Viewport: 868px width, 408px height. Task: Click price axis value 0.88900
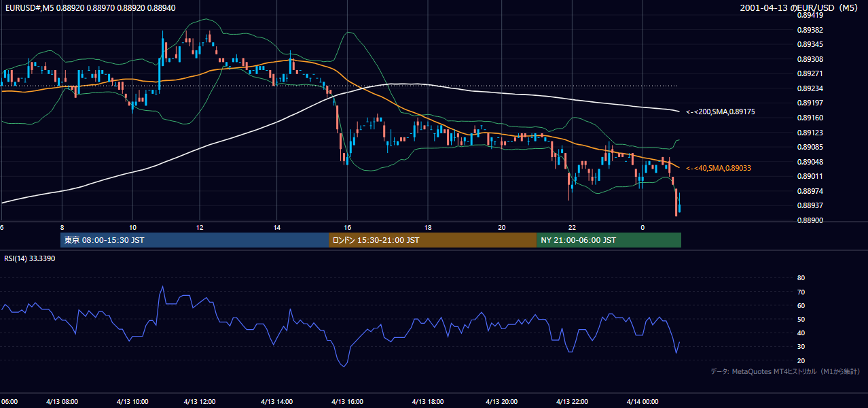[x=810, y=220]
